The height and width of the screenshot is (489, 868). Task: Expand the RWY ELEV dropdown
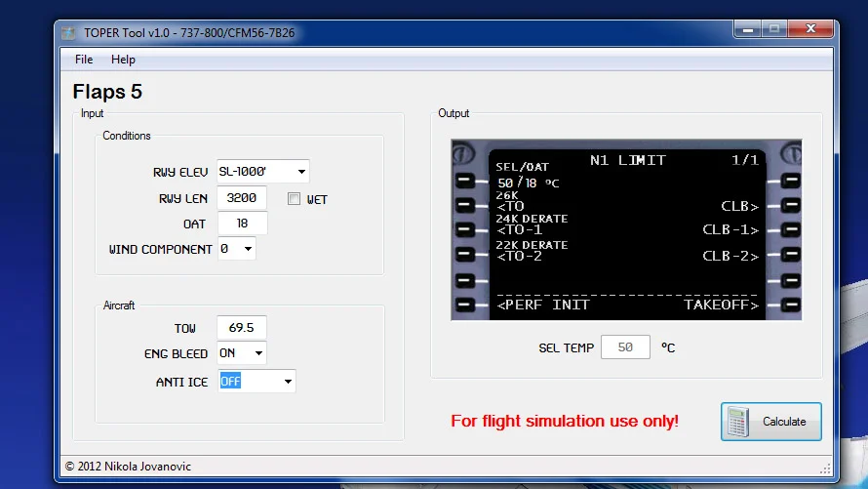[301, 172]
